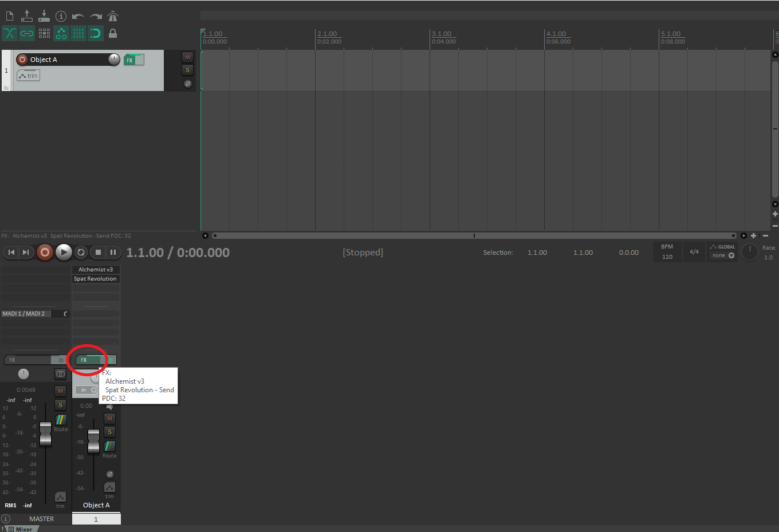Click the trim envelope button in the track panel
The height and width of the screenshot is (532, 779).
pyautogui.click(x=28, y=76)
